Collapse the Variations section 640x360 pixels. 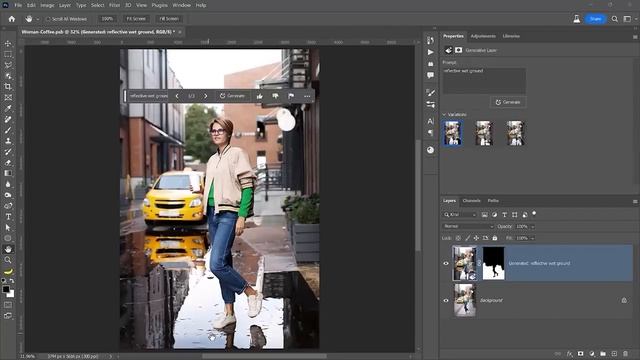[x=444, y=115]
